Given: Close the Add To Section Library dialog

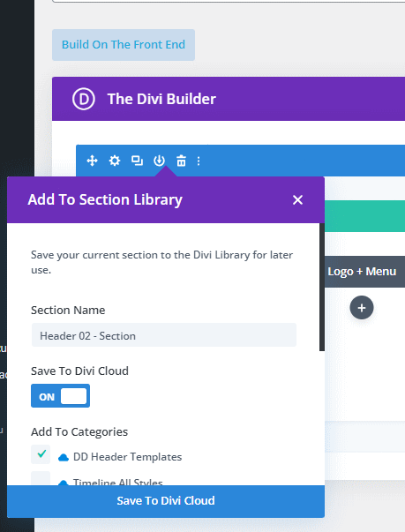Looking at the screenshot, I should tap(297, 200).
